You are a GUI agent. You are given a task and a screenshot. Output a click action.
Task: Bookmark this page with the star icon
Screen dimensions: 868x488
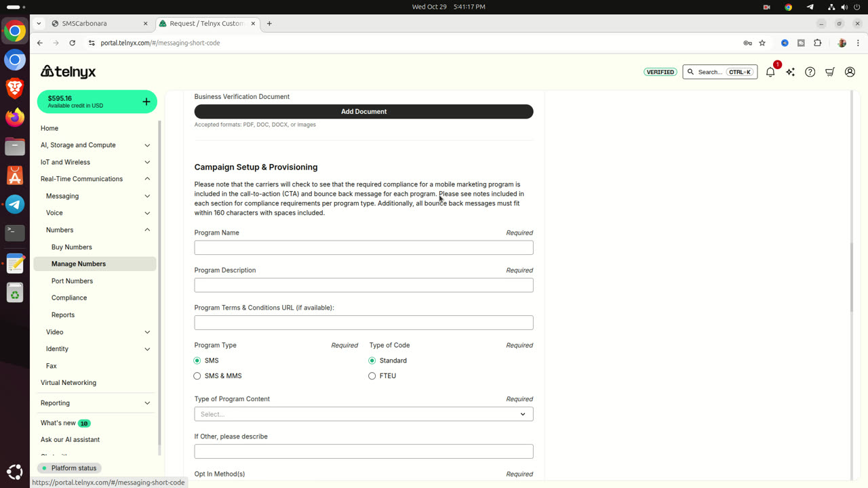(762, 43)
